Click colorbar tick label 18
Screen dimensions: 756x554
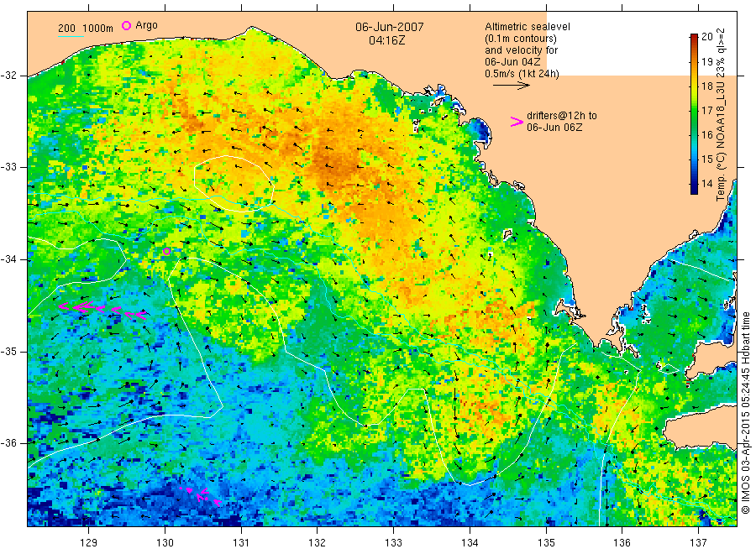pos(707,86)
